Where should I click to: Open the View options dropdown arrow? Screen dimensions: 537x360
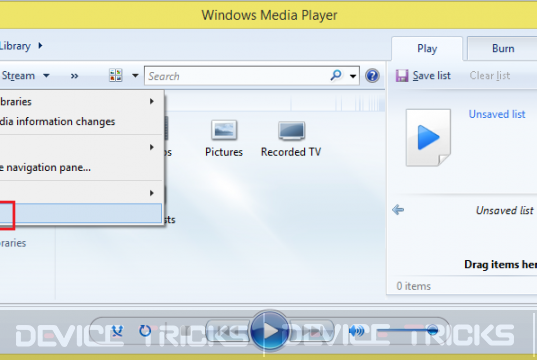point(135,75)
